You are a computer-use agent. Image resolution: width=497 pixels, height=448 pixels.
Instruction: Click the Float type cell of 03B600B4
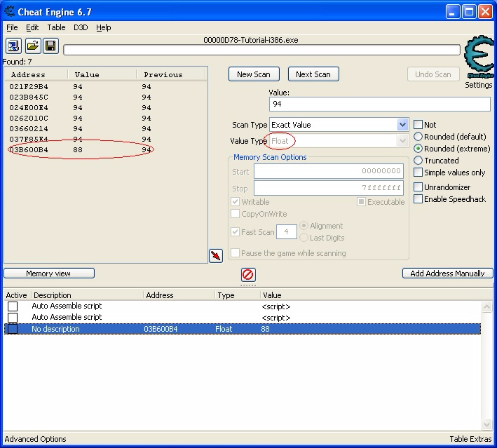(224, 329)
